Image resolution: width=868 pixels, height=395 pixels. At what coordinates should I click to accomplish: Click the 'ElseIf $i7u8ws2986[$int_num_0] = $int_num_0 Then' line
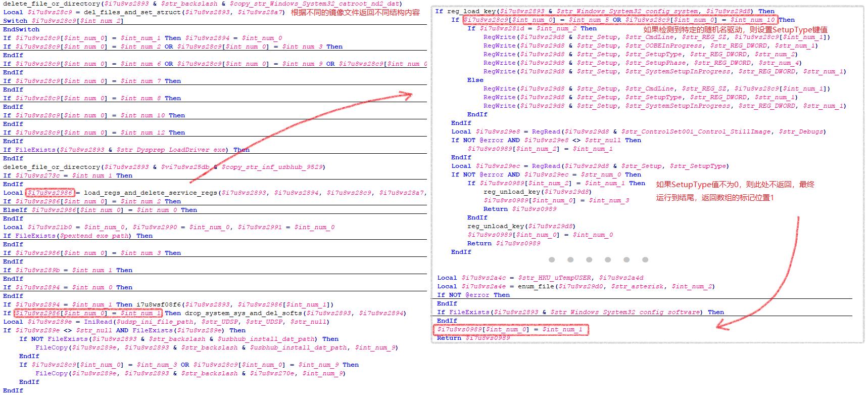100,210
